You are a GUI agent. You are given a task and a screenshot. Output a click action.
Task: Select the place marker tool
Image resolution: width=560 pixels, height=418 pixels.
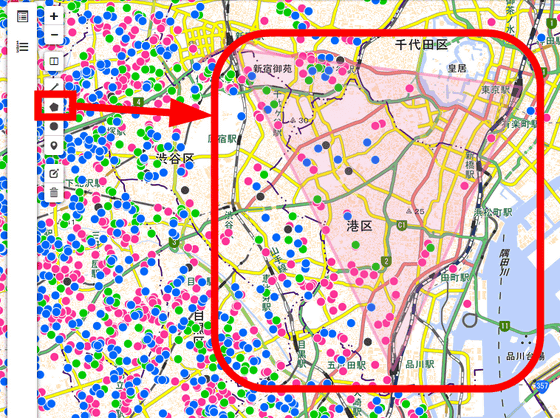[x=54, y=146]
